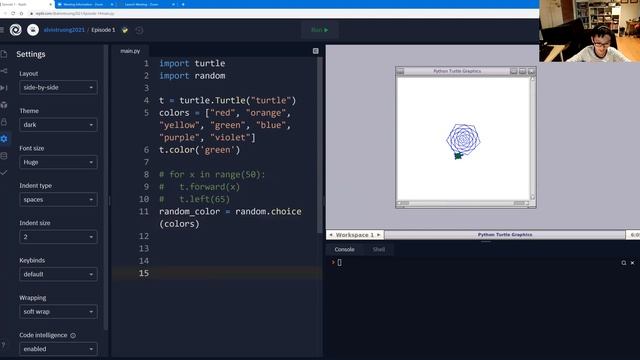The image size is (640, 360).
Task: Click the editor layout icon by main.py
Action: pos(316,51)
